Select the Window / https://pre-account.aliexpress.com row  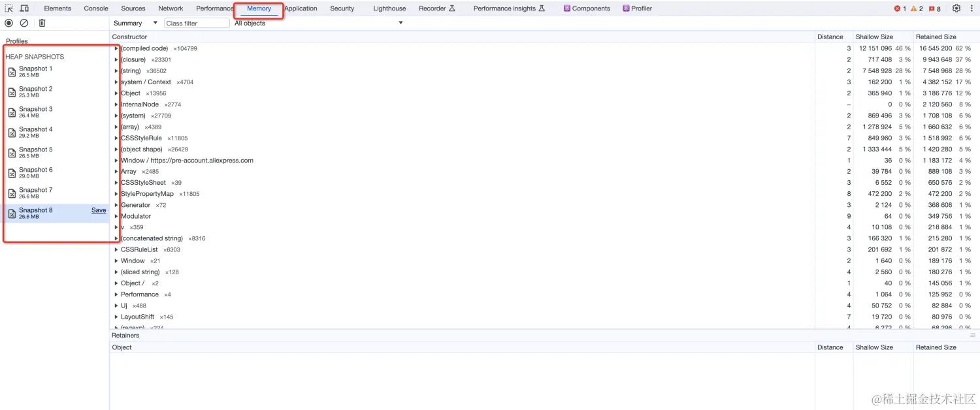pyautogui.click(x=544, y=160)
